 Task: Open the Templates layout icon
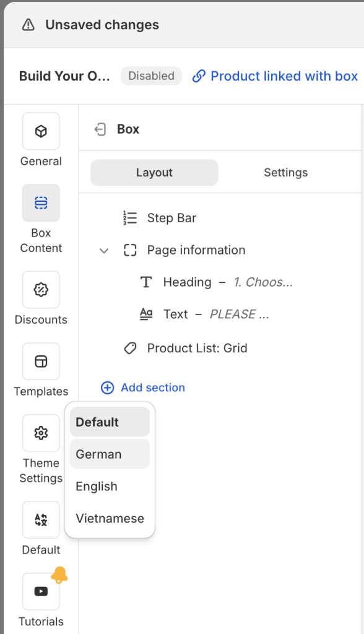click(x=41, y=362)
